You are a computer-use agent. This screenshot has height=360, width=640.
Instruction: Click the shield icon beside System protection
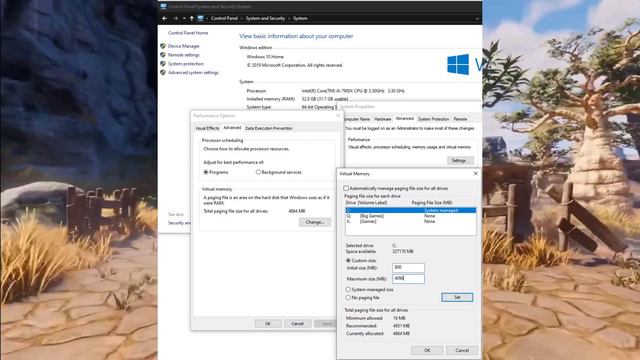[x=163, y=64]
